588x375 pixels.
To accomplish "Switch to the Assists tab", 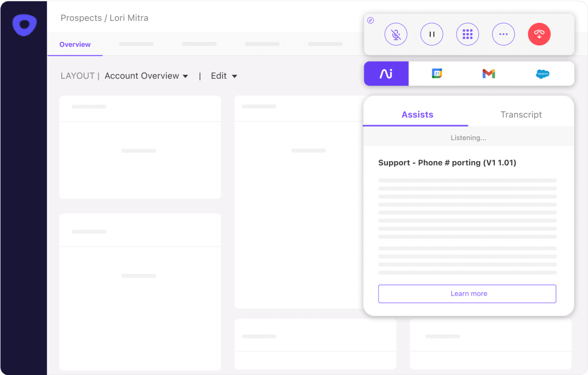I will tap(417, 115).
